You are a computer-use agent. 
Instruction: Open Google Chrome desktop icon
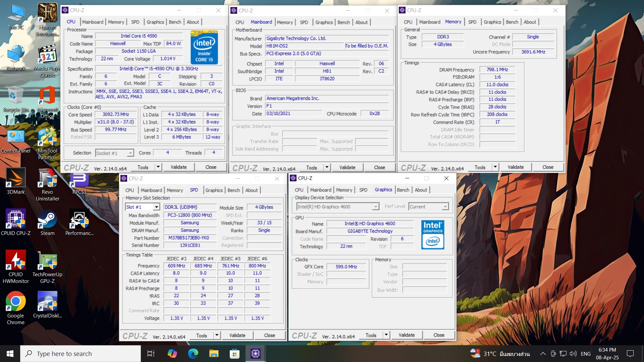[x=16, y=308]
